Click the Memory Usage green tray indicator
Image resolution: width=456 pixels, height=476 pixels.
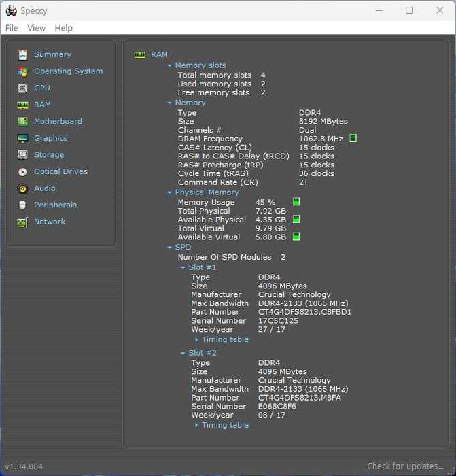(296, 201)
